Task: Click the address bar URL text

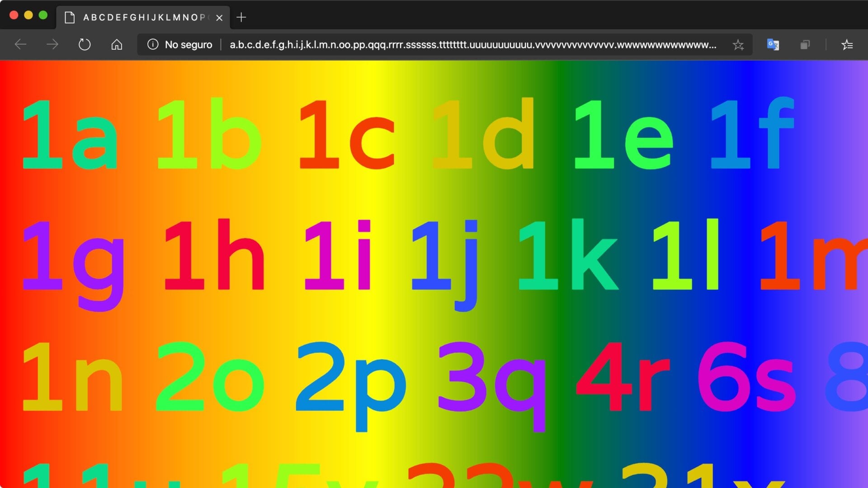Action: click(472, 45)
